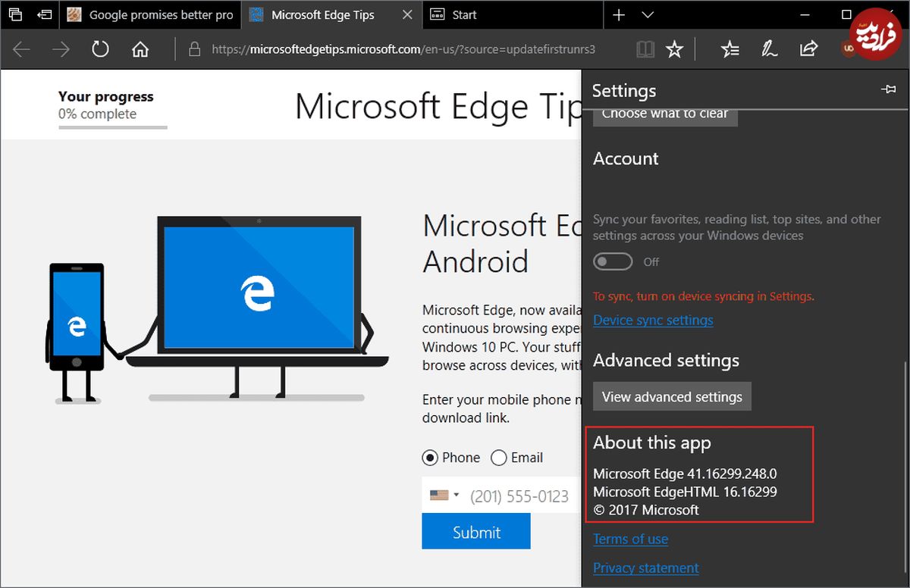Screen dimensions: 910x588
Task: Click the Start tab page icon
Action: coord(437,14)
